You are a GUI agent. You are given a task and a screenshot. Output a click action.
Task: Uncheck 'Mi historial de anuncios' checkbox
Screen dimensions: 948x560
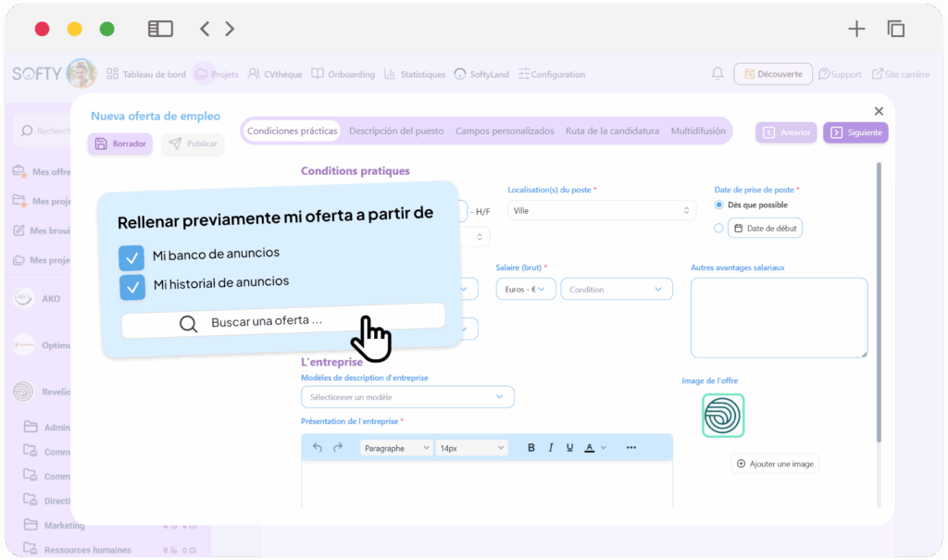coord(132,287)
